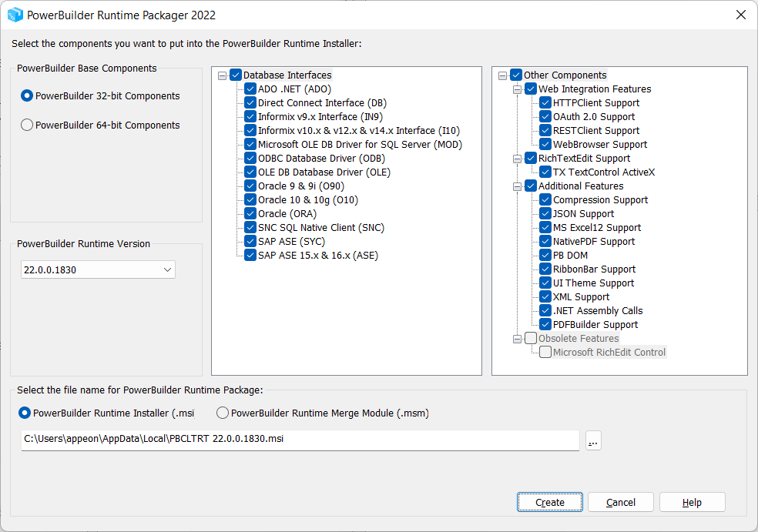Click the Create button
This screenshot has height=532, width=758.
(549, 501)
